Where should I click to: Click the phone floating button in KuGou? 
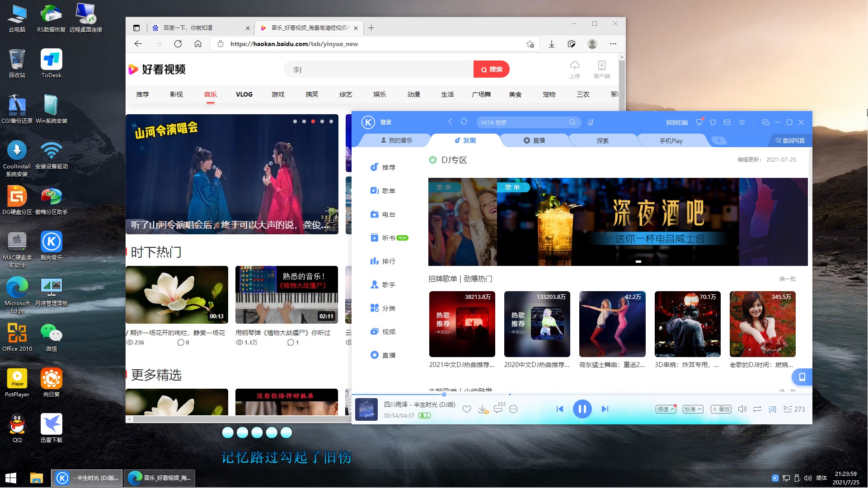click(802, 377)
